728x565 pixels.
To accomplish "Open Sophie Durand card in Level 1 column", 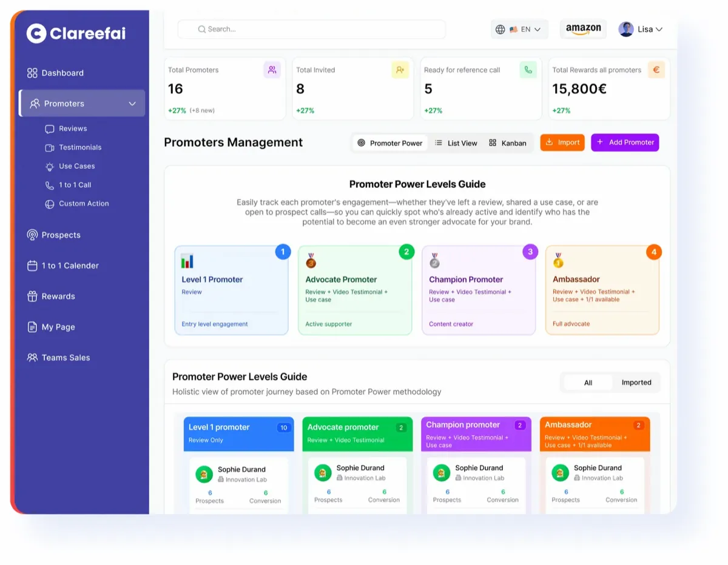I will point(239,485).
